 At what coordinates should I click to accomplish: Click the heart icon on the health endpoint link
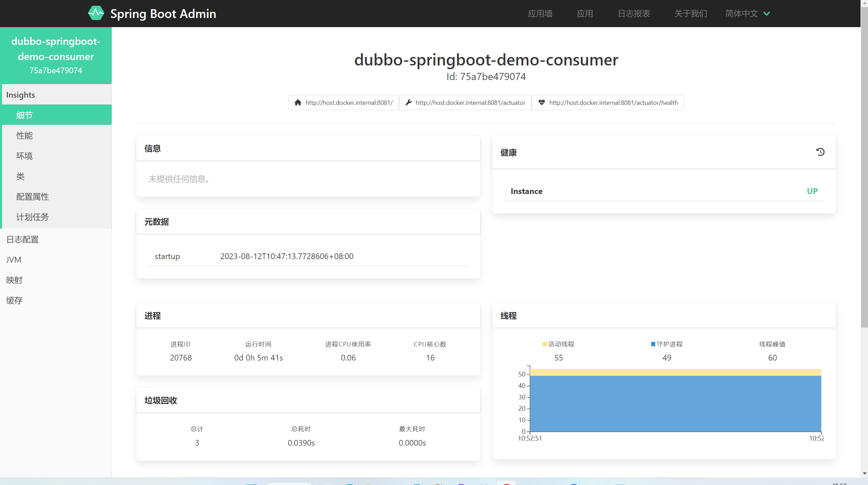click(x=541, y=102)
